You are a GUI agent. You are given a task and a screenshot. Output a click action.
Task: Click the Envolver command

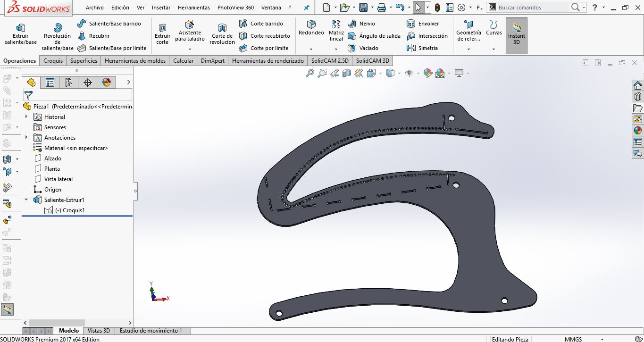coord(423,24)
